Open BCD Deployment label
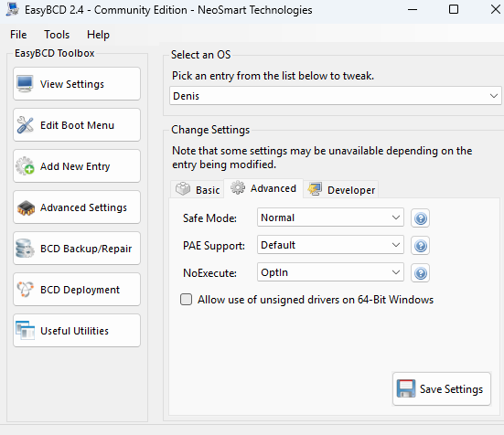 click(80, 290)
